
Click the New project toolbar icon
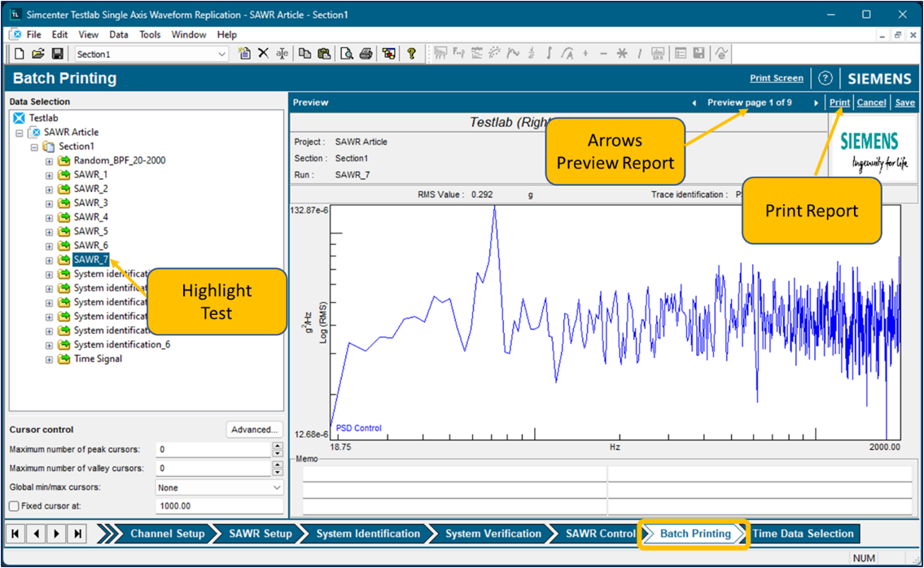(20, 54)
